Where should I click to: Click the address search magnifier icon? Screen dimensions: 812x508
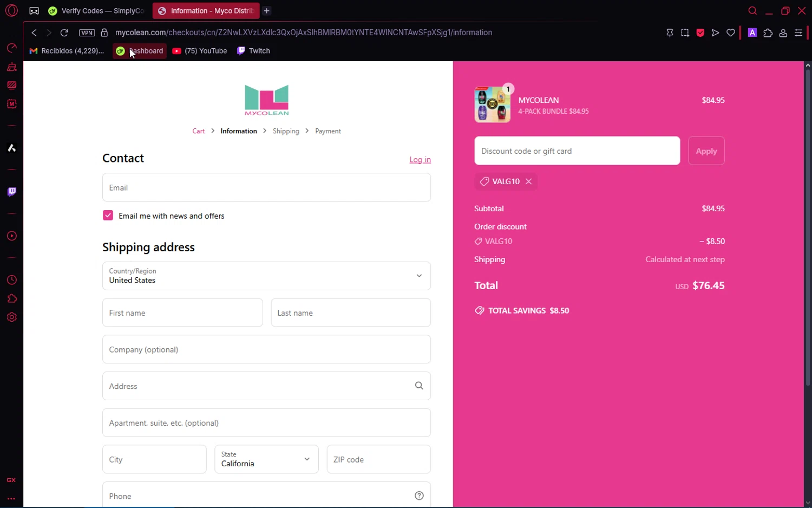pyautogui.click(x=419, y=386)
